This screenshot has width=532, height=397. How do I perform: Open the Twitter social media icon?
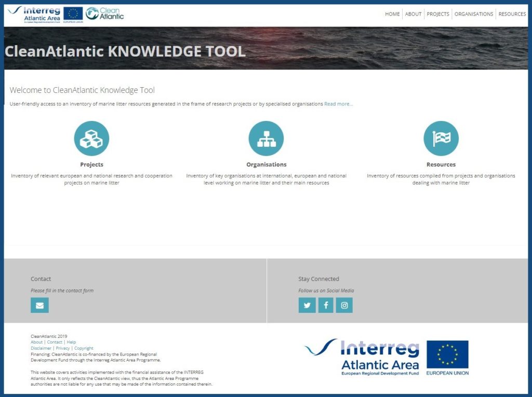(x=307, y=305)
